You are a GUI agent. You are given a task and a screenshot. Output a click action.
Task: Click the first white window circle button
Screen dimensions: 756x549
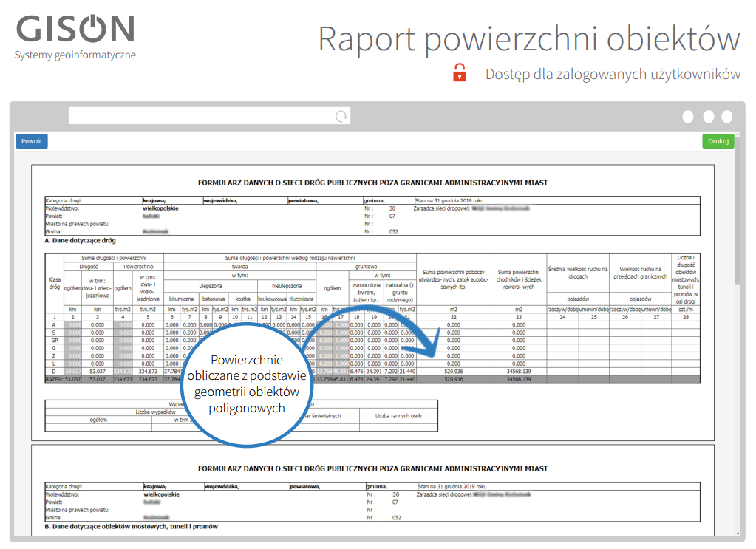pos(688,117)
